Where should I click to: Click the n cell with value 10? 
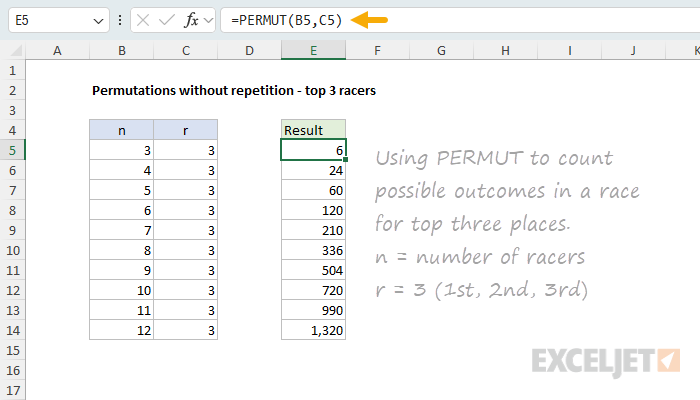point(121,290)
